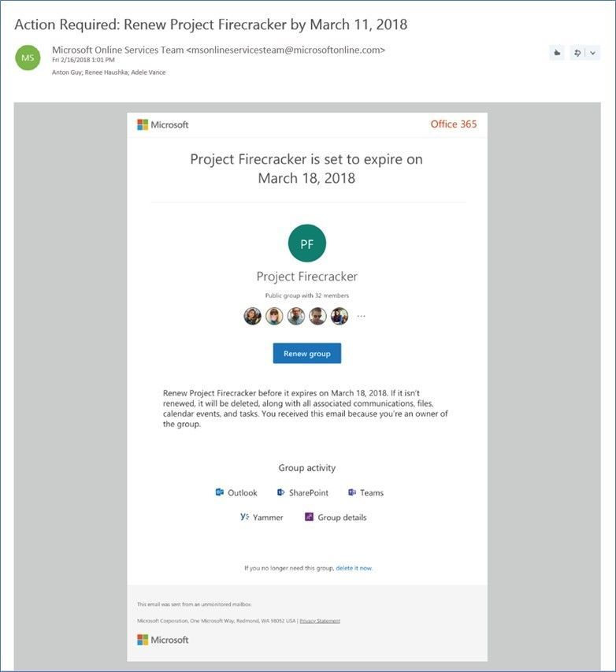Click the 'delete it now' link

[354, 568]
